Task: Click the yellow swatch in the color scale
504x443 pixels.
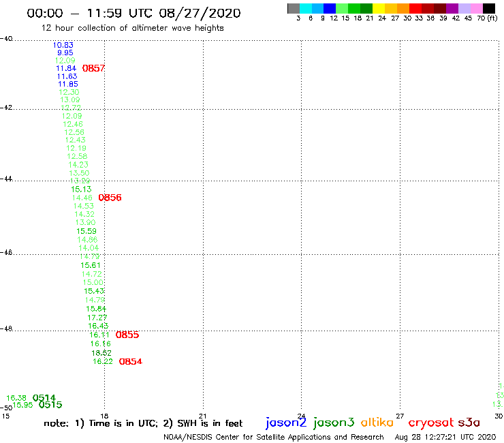Action: point(379,8)
